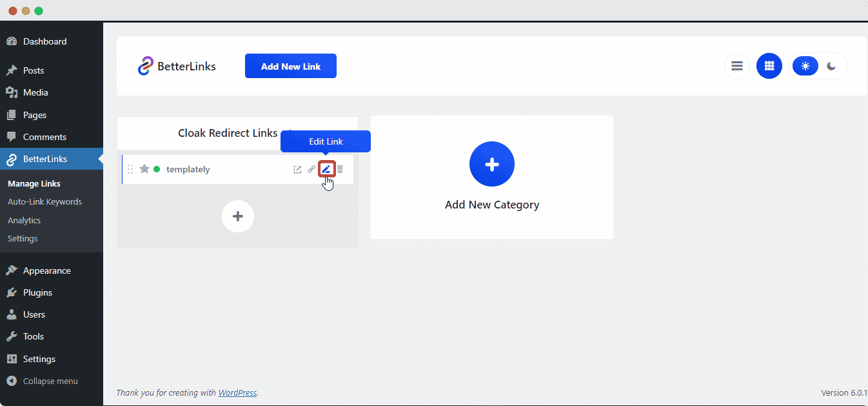Select Auto-Link Keywords from the sidebar
The width and height of the screenshot is (868, 406).
tap(44, 201)
